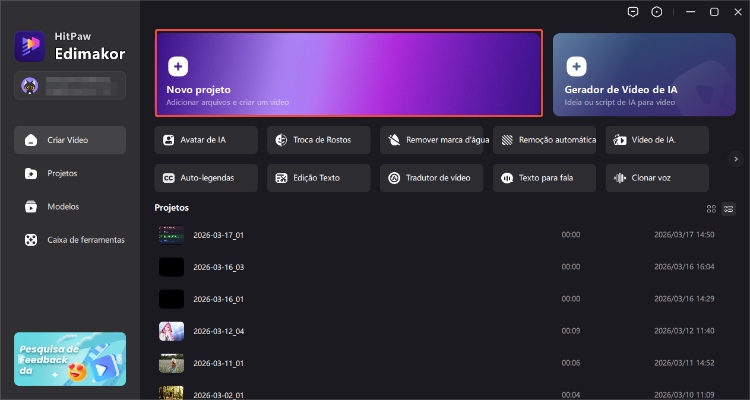Select the Auto-legendas tool
Viewport: 750px width, 400px height.
click(x=206, y=178)
